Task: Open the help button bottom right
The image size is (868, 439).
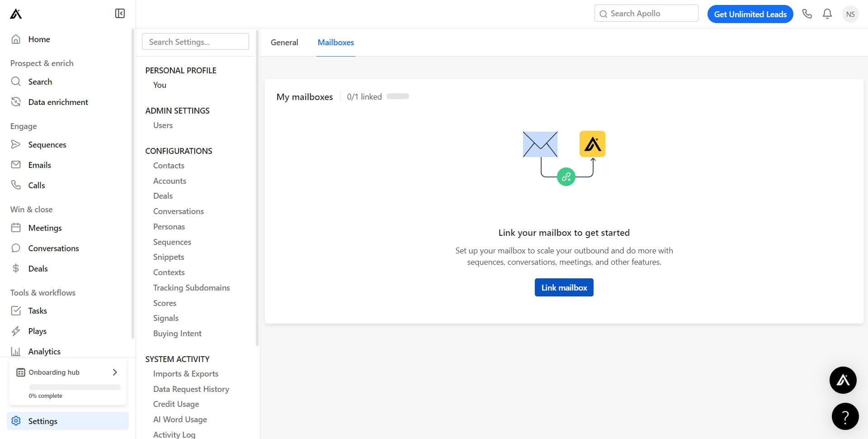Action: click(845, 416)
